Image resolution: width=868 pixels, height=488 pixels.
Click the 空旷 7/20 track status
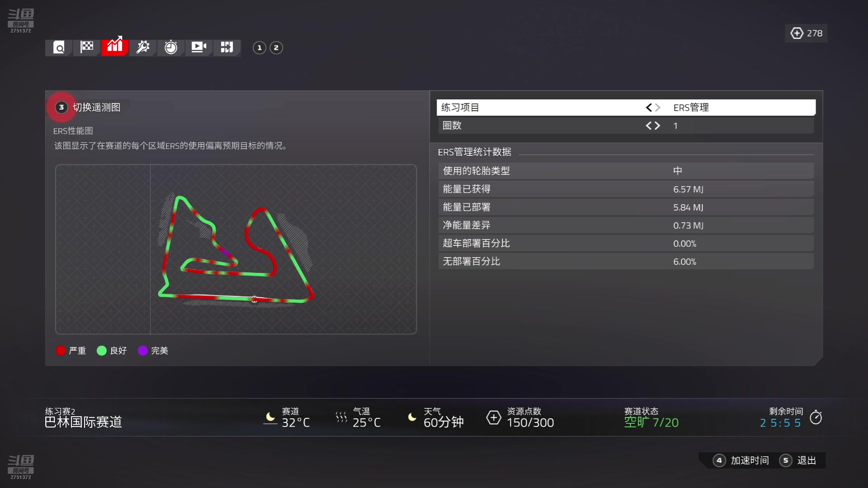(x=651, y=422)
